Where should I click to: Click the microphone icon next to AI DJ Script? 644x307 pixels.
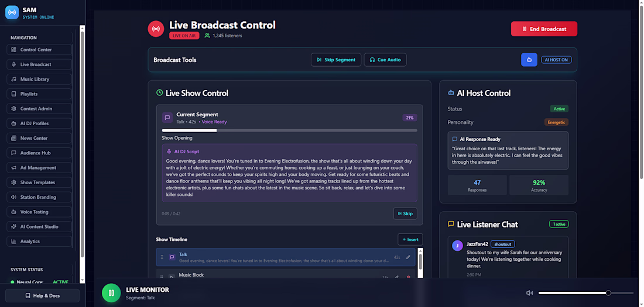click(x=169, y=151)
